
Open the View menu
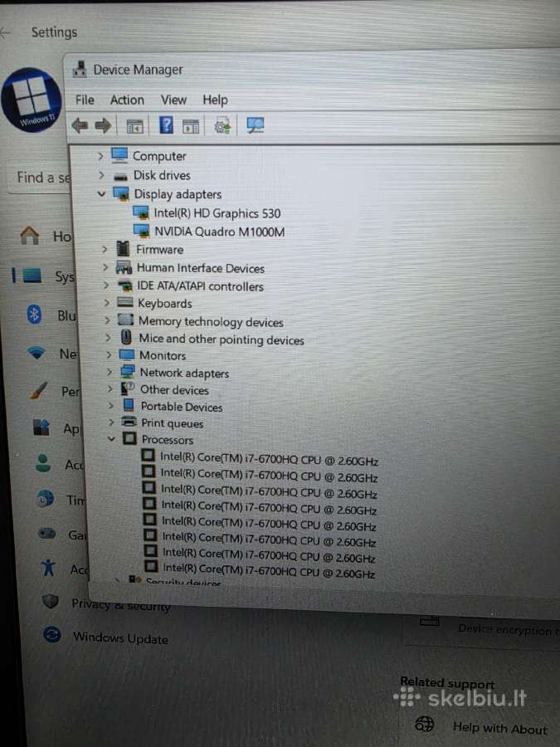click(173, 100)
